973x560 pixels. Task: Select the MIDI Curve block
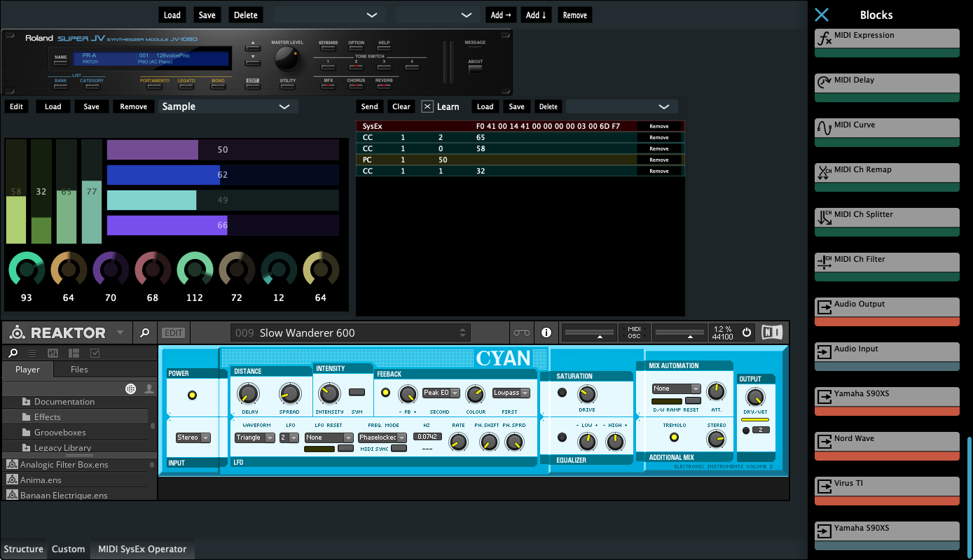(888, 132)
